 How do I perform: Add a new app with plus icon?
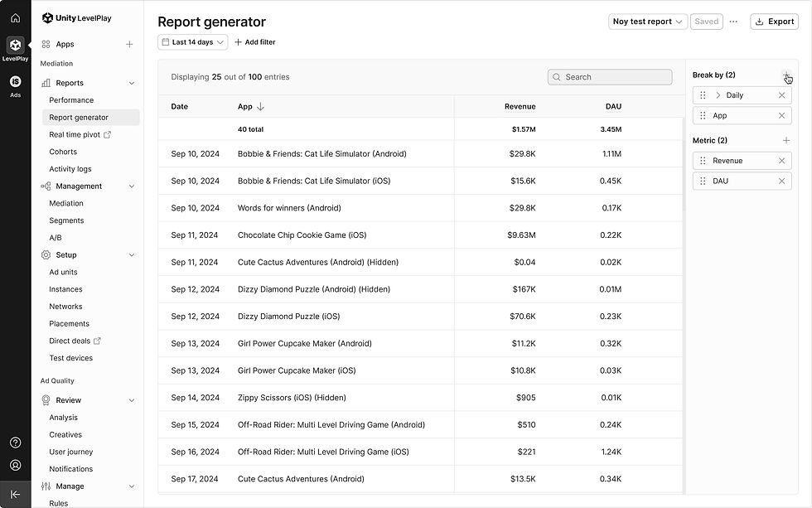(x=129, y=45)
